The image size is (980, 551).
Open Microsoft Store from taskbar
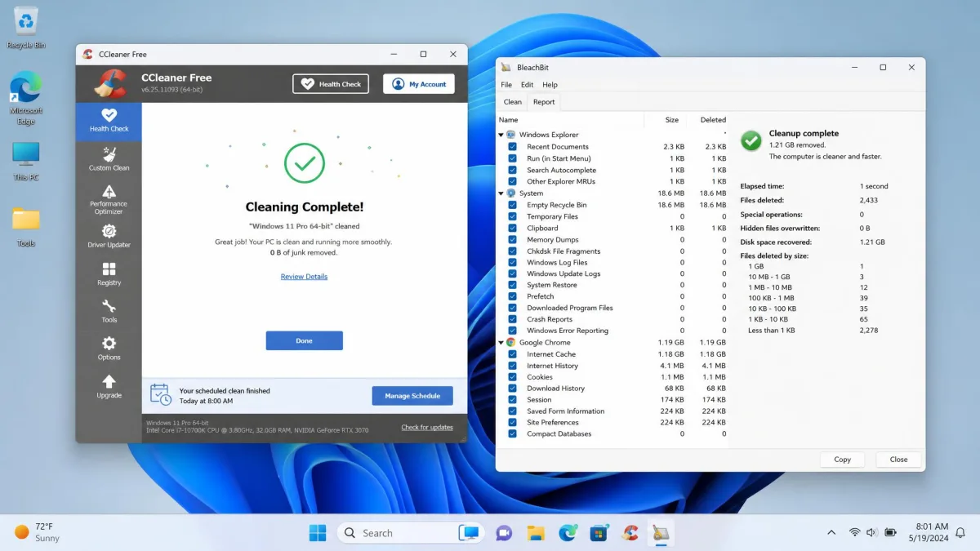599,533
